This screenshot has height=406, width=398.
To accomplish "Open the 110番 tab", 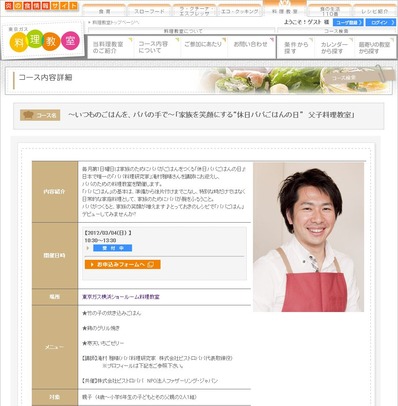I will pos(330,11).
